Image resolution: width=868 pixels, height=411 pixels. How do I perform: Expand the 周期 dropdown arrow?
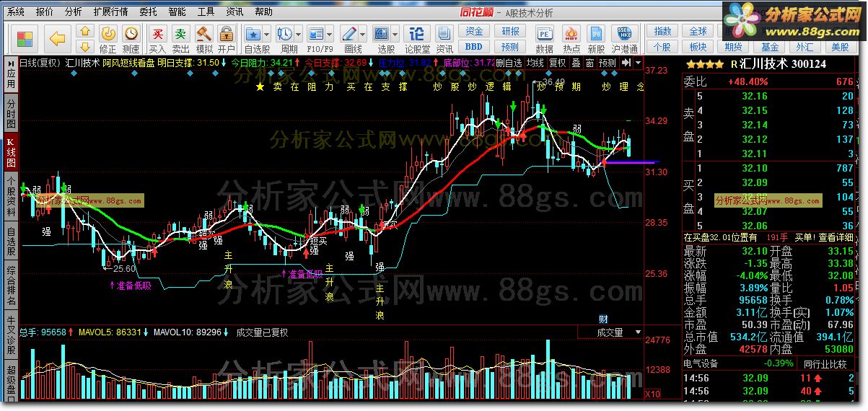298,34
